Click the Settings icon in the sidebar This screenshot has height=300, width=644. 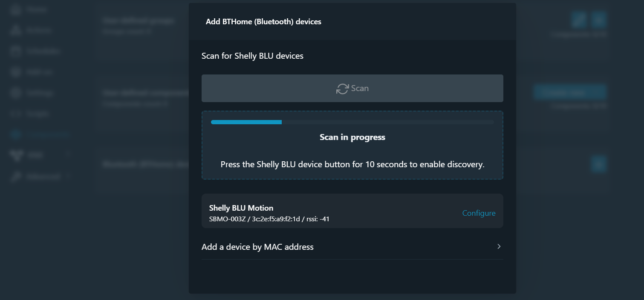coord(16,93)
